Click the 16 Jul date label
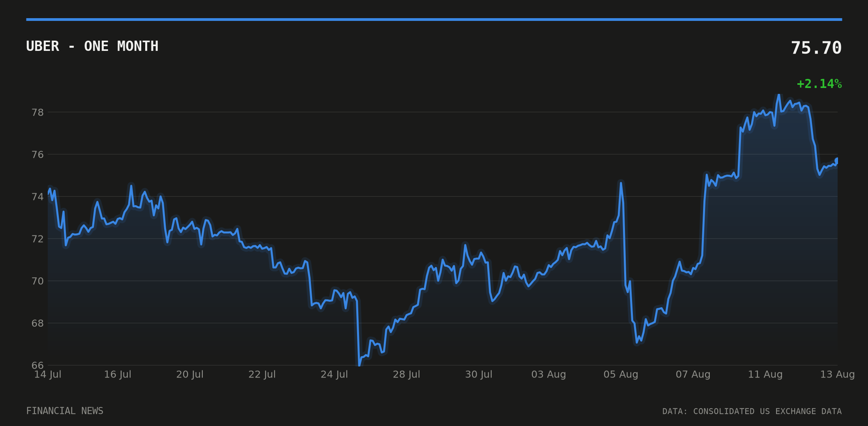 (x=118, y=374)
